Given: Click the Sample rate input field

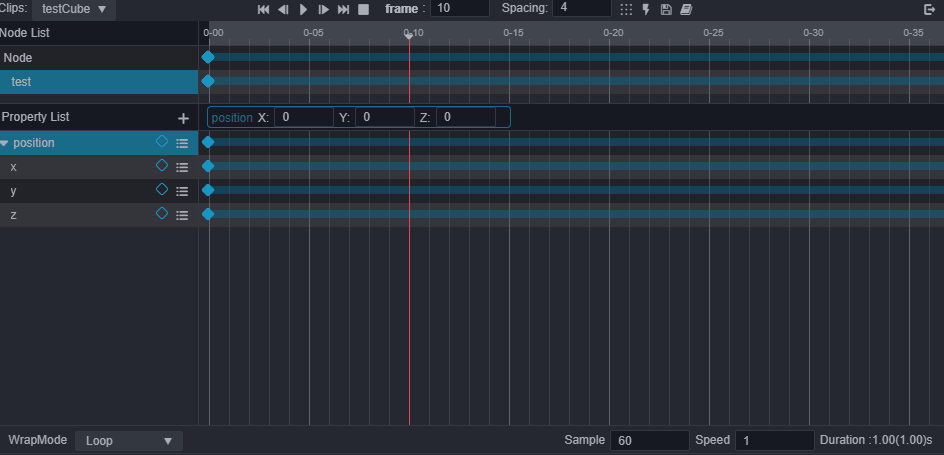Looking at the screenshot, I should point(650,440).
